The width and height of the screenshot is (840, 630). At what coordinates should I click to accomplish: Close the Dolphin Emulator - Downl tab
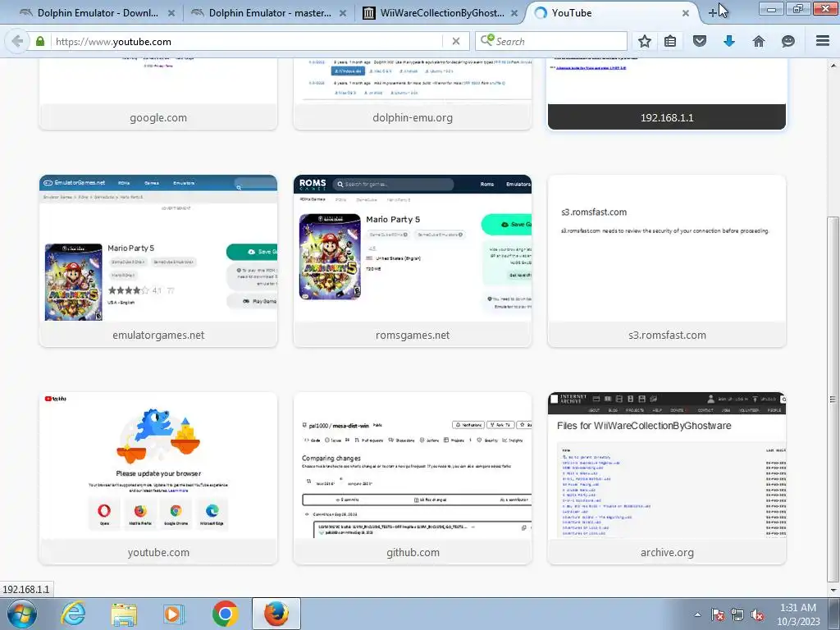point(171,13)
